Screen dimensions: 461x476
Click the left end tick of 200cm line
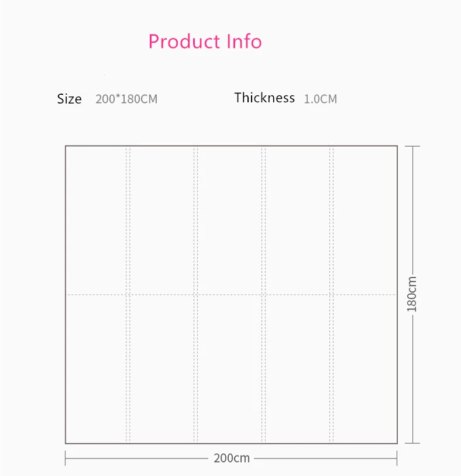[66, 458]
